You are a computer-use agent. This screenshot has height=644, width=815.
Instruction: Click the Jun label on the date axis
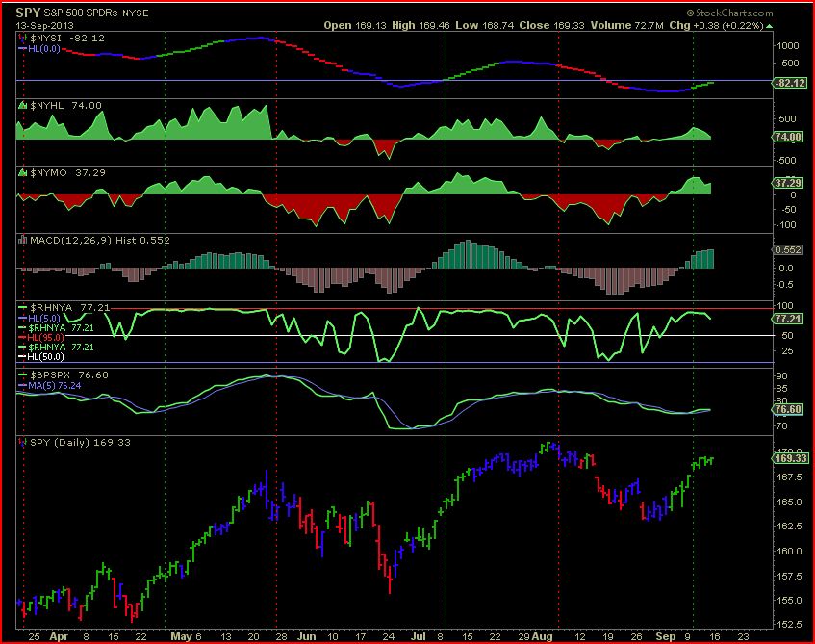(x=307, y=636)
